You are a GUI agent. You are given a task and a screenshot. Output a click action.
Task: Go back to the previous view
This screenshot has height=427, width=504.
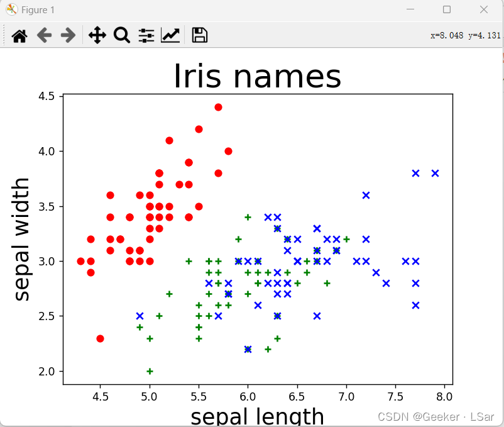[44, 35]
